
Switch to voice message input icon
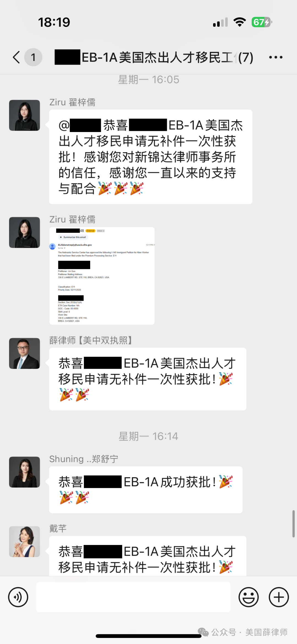(18, 597)
